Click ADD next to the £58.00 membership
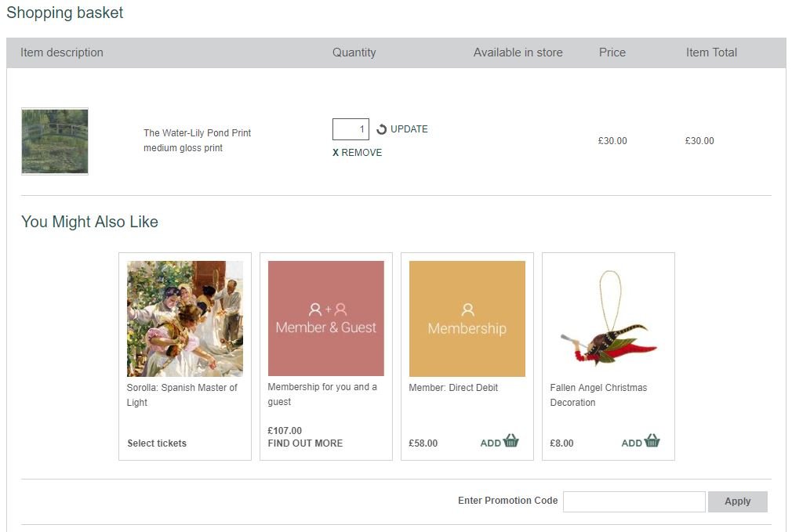 tap(492, 443)
